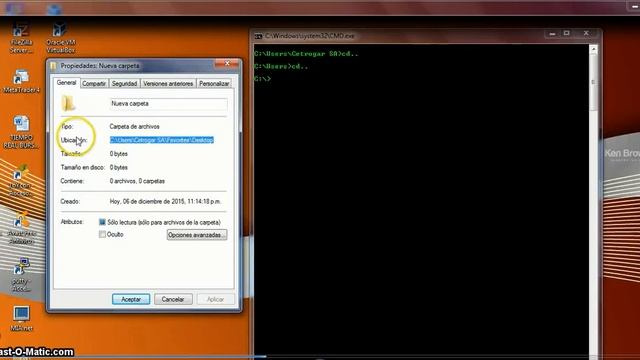Close the Propiedades Nueva carpeta dialog
The image size is (640, 360).
click(227, 63)
